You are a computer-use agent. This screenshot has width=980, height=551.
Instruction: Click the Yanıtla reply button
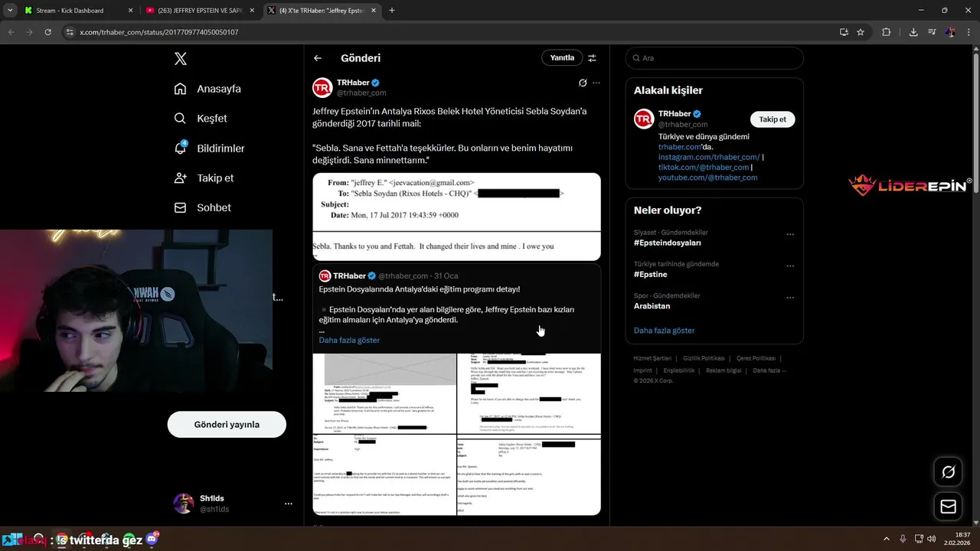coord(562,58)
